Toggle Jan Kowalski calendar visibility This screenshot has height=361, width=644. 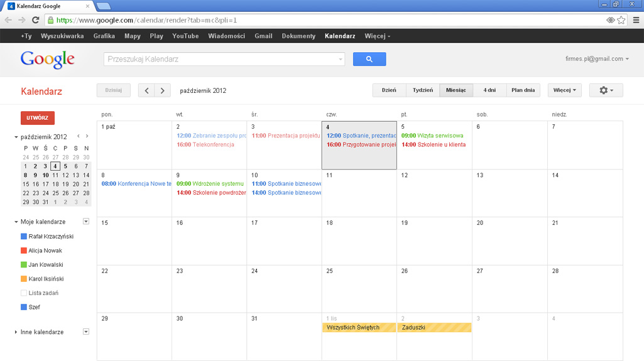point(24,264)
